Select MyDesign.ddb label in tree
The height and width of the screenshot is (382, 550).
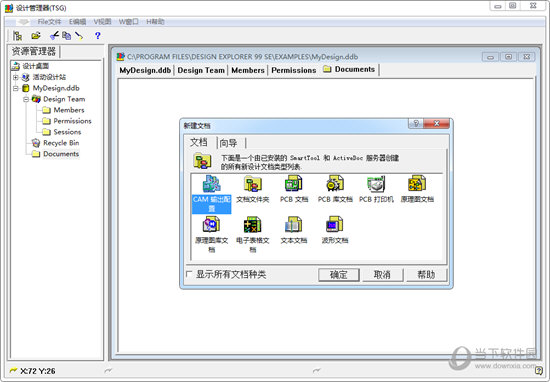[x=56, y=88]
